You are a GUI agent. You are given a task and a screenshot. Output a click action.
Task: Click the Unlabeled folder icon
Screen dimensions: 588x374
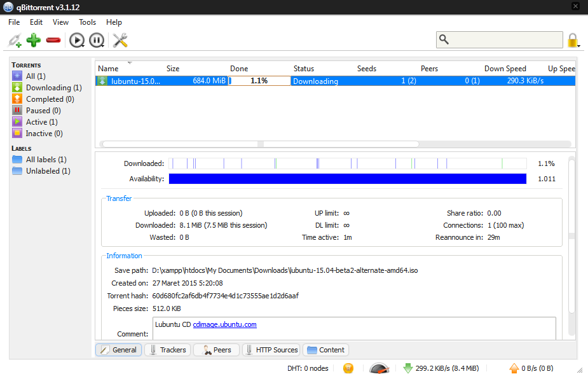(x=17, y=171)
